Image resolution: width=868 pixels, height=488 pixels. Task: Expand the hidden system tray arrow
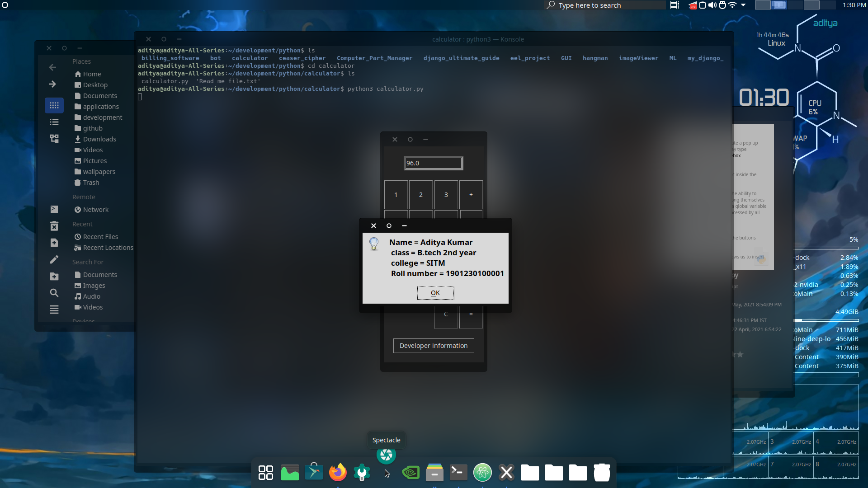click(x=743, y=5)
